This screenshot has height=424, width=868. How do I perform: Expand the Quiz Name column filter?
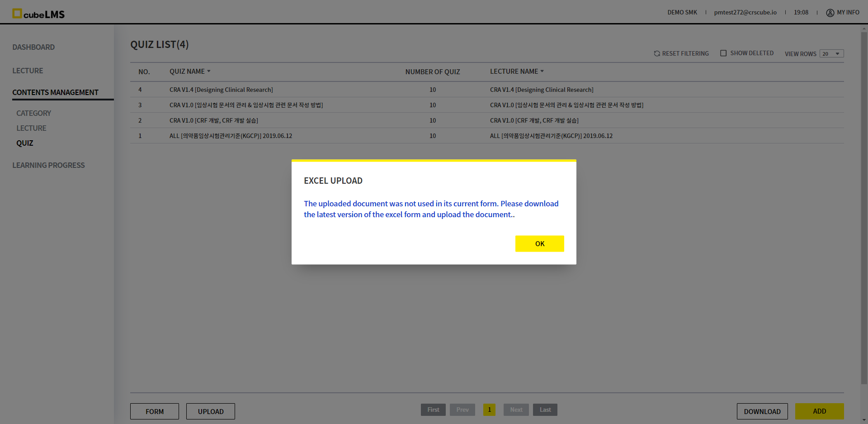(209, 71)
